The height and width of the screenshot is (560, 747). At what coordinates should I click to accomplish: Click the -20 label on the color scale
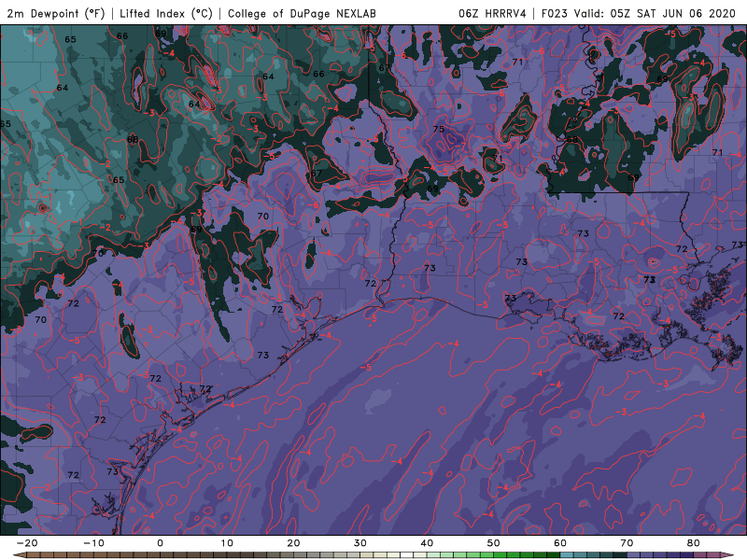click(x=27, y=543)
